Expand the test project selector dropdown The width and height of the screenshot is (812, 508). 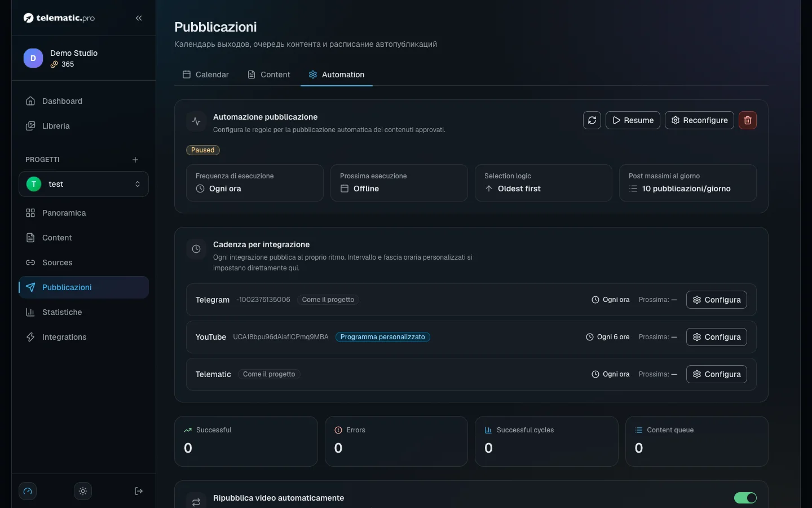click(x=83, y=184)
